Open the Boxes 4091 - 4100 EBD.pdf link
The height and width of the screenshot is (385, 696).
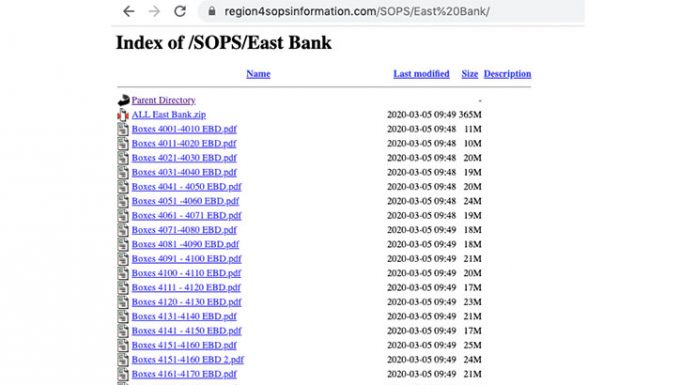186,259
